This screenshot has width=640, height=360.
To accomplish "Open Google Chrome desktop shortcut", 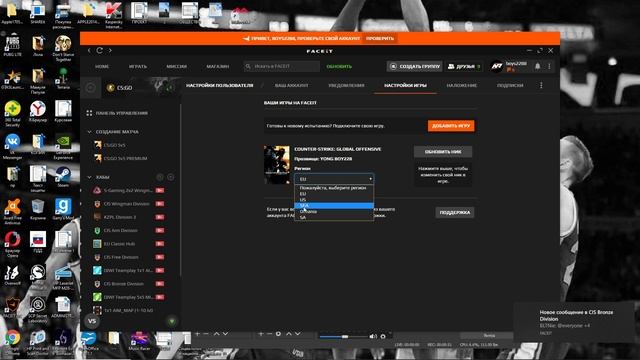I will 12,341.
